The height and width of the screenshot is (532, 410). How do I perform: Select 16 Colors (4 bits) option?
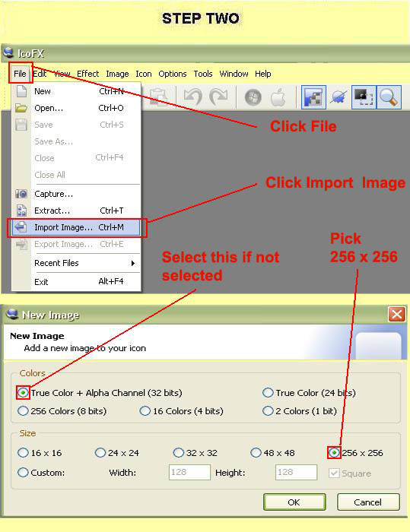(145, 411)
